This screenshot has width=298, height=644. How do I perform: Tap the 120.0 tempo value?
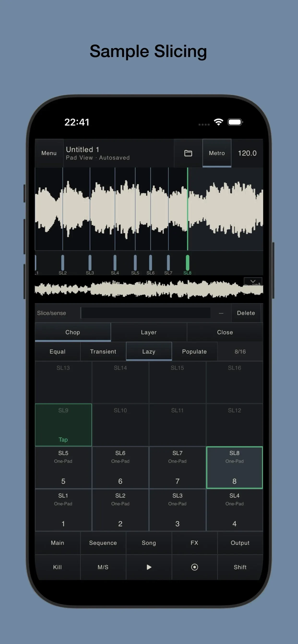(x=247, y=153)
